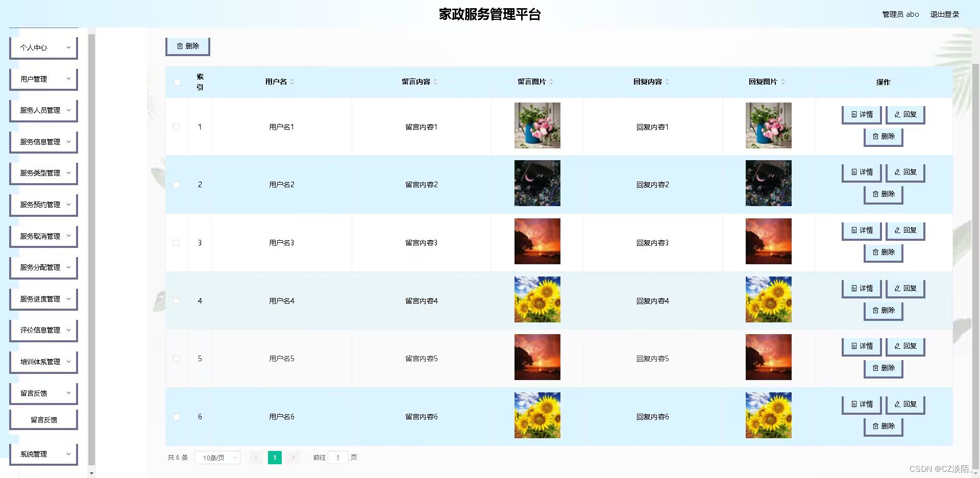Click 退出登录 link
980x478 pixels.
(945, 14)
